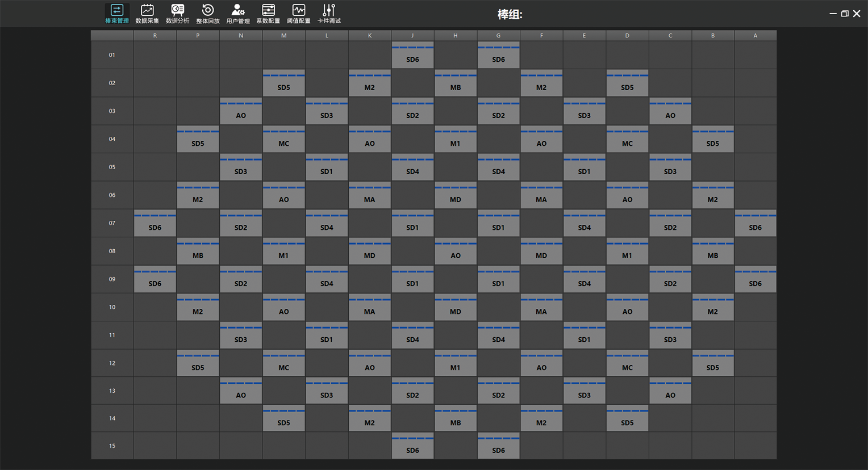This screenshot has height=470, width=868.
Task: Click the SD2 cell in row 13 column J
Action: pos(412,391)
